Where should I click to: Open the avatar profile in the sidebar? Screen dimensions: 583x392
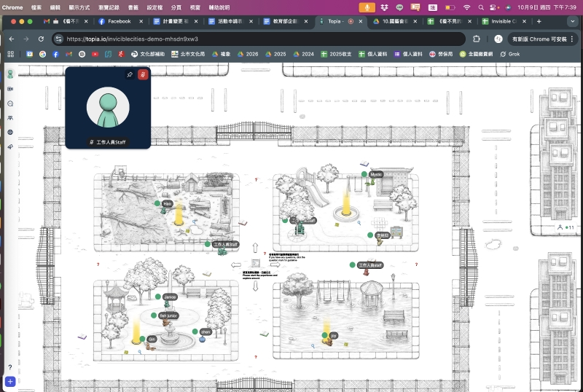(10, 74)
